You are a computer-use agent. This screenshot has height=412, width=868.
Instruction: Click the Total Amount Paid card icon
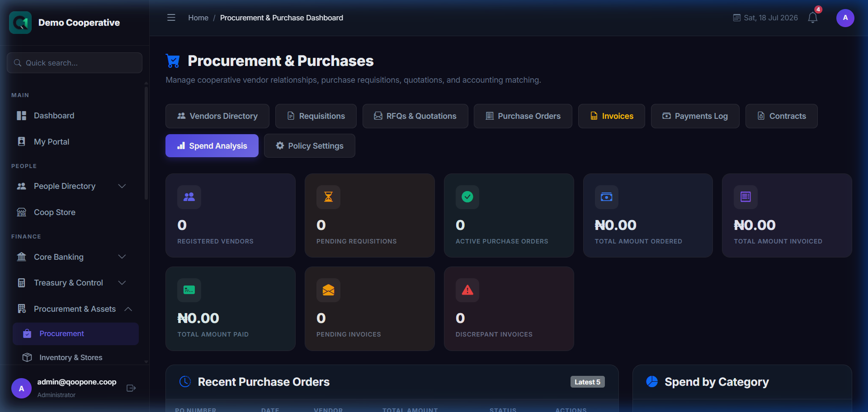pos(189,290)
